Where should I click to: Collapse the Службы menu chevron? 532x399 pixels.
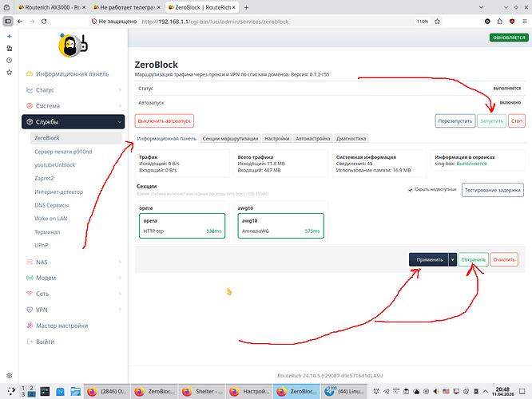[120, 122]
